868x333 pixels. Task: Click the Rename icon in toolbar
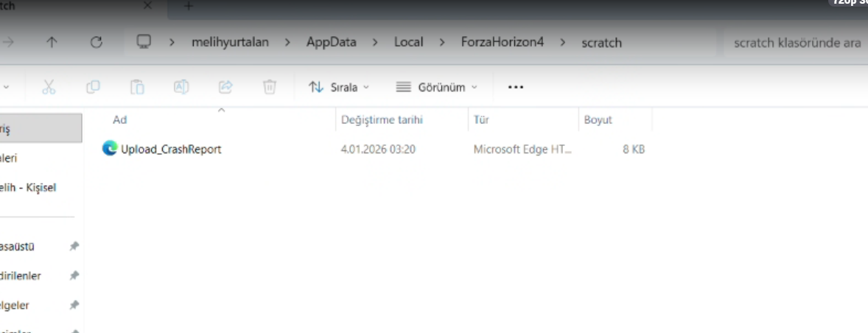coord(181,87)
